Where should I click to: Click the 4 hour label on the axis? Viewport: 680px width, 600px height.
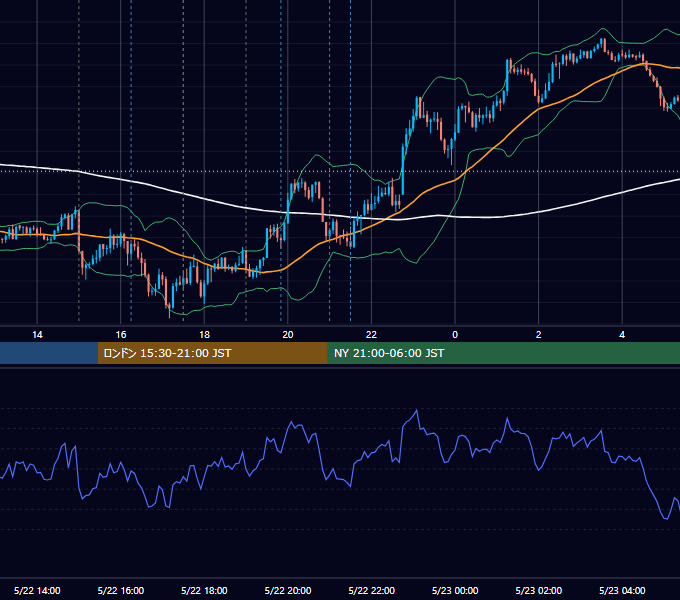622,335
